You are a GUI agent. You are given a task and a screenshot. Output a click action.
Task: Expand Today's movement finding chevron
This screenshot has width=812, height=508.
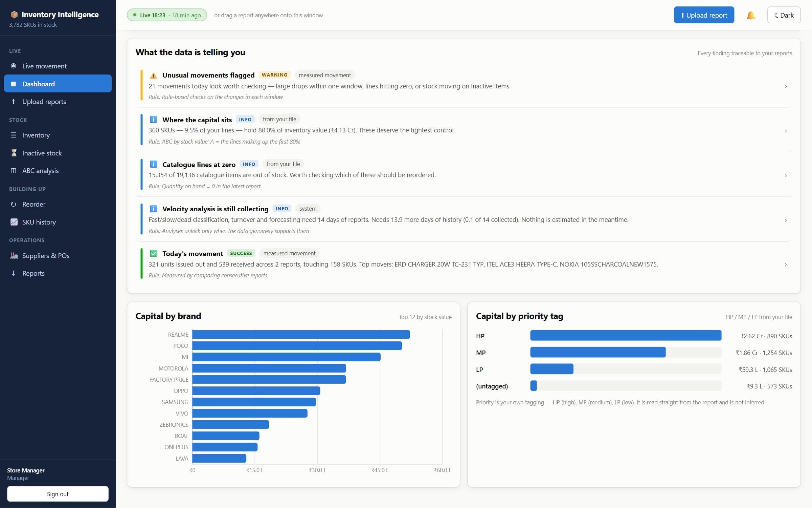(x=786, y=264)
